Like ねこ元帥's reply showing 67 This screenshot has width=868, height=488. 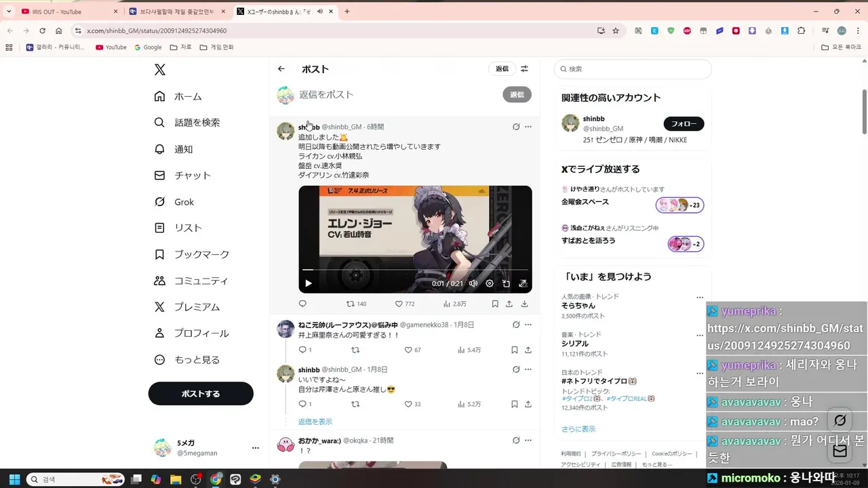[412, 350]
